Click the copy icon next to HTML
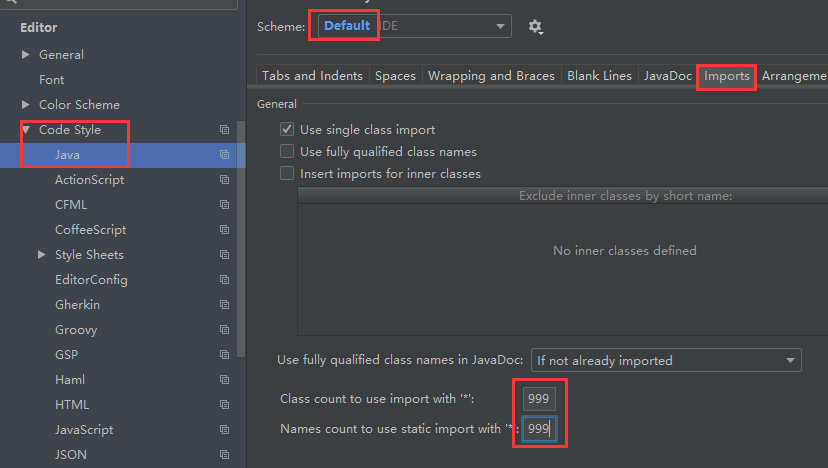Viewport: 828px width, 468px height. click(225, 405)
